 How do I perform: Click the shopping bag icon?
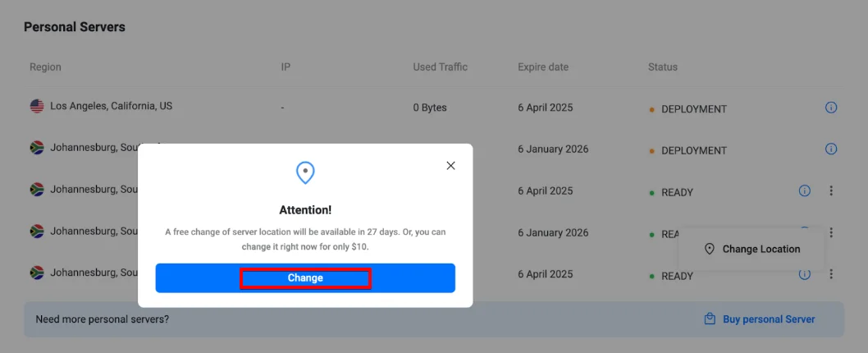click(710, 319)
